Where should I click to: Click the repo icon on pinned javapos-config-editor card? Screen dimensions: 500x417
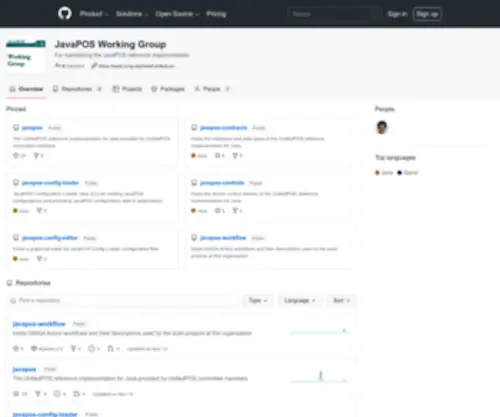16,238
